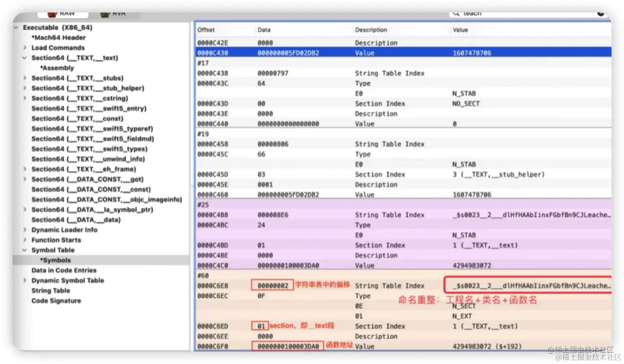Click data cell 00000806
Image resolution: width=624 pixels, height=364 pixels.
pos(273,144)
